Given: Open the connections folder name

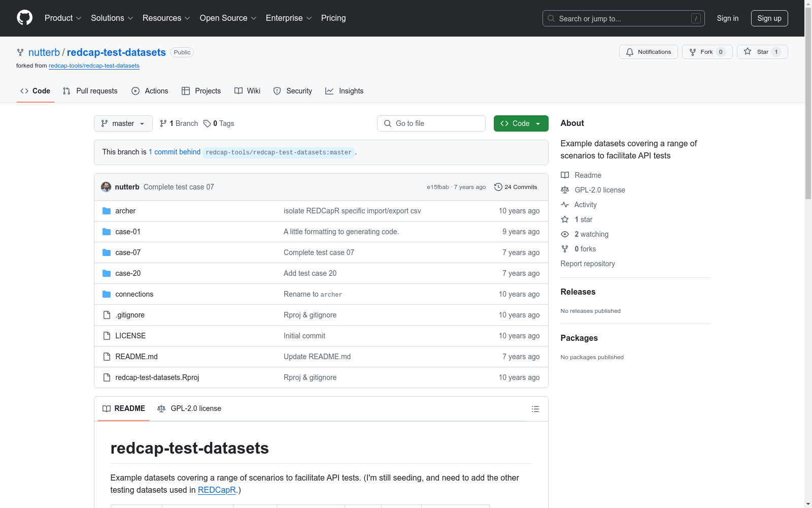Looking at the screenshot, I should (134, 294).
